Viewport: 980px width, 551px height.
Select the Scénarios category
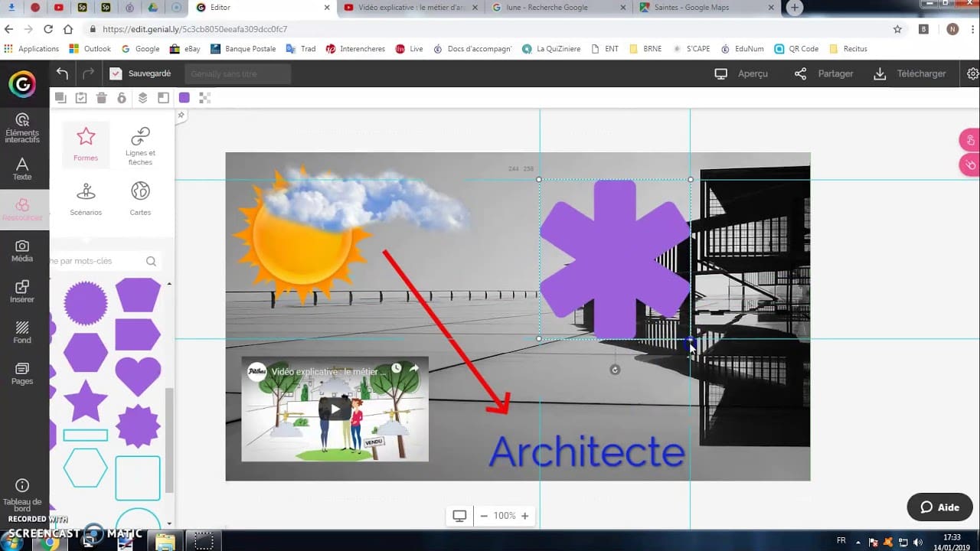click(x=86, y=198)
